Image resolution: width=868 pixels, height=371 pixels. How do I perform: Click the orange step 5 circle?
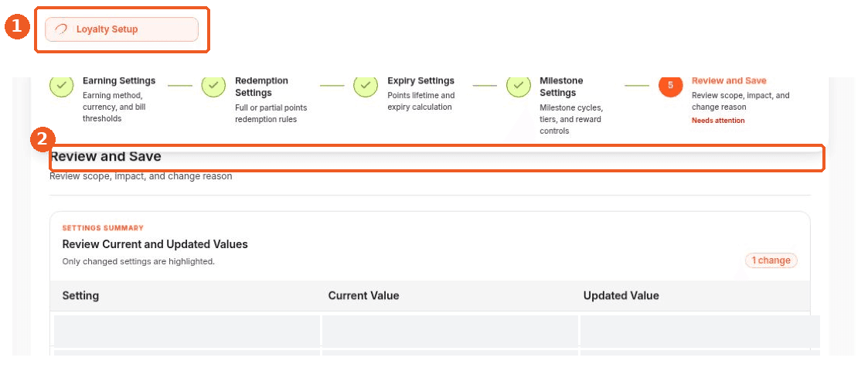pyautogui.click(x=670, y=85)
